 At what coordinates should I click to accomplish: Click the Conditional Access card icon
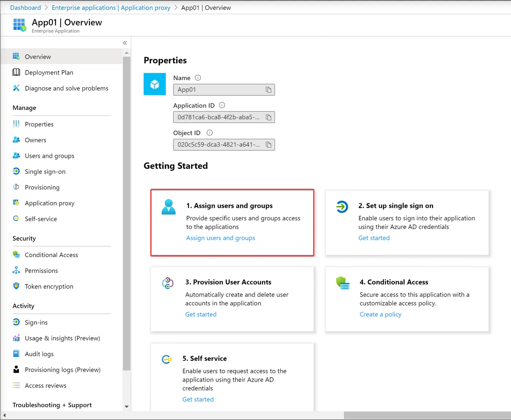click(x=343, y=283)
